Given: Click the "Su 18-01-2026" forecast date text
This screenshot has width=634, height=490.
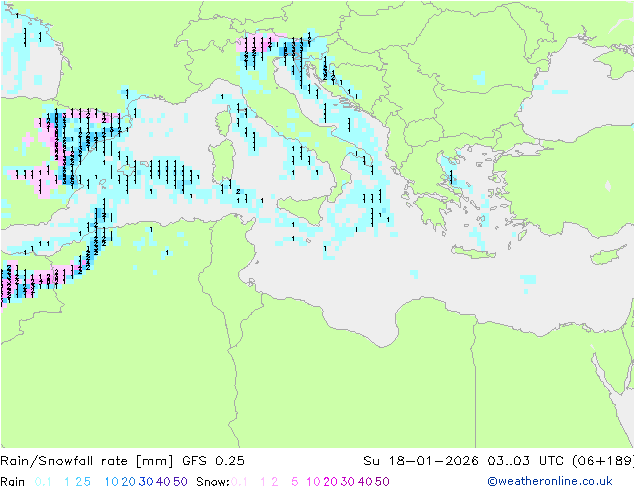Looking at the screenshot, I should point(421,461).
